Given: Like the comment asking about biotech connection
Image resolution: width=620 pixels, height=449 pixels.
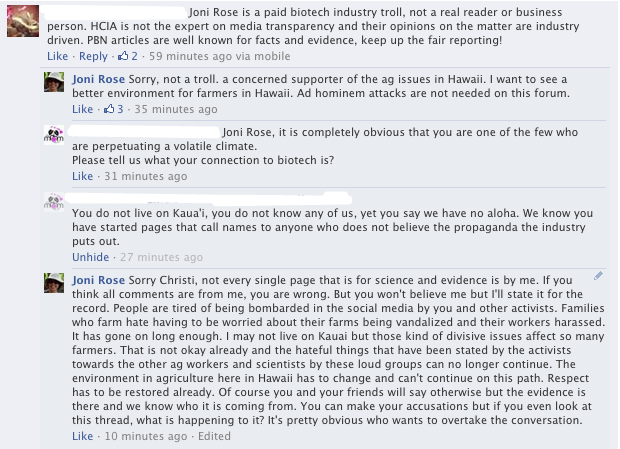Looking at the screenshot, I should pos(82,176).
